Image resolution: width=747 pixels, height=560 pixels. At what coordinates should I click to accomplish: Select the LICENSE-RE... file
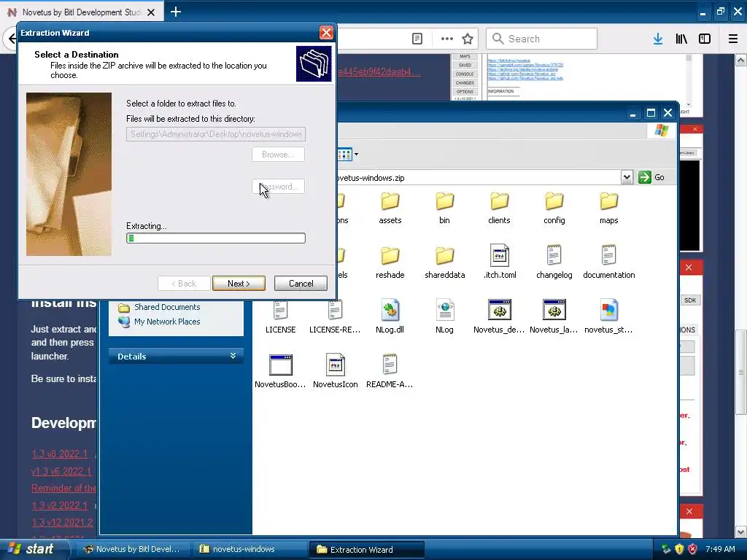point(335,315)
